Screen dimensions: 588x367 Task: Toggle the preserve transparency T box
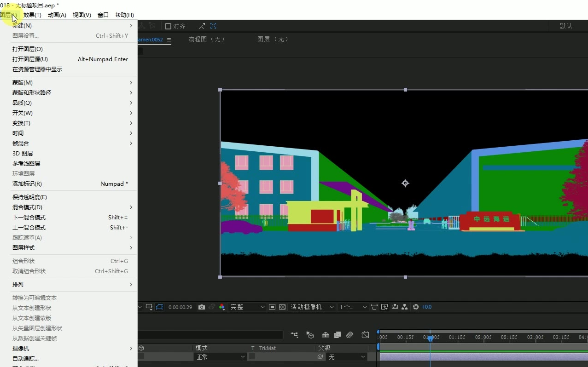tap(252, 356)
